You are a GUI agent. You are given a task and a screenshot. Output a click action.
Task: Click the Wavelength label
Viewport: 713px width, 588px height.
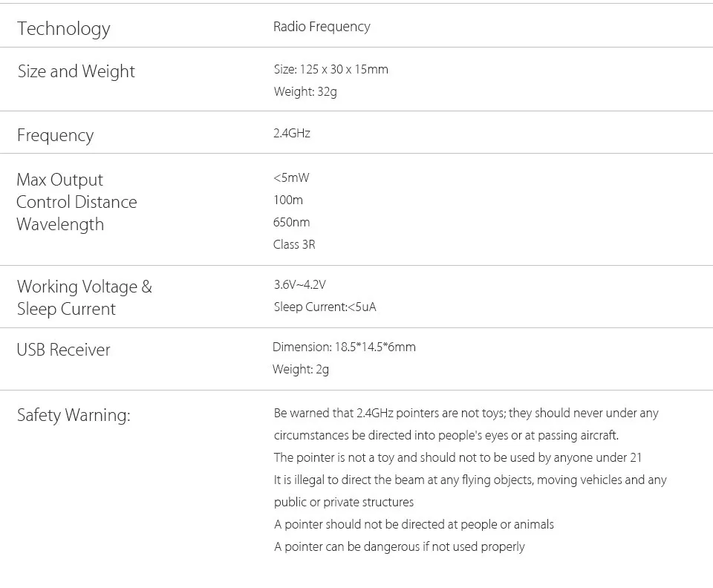pyautogui.click(x=60, y=224)
